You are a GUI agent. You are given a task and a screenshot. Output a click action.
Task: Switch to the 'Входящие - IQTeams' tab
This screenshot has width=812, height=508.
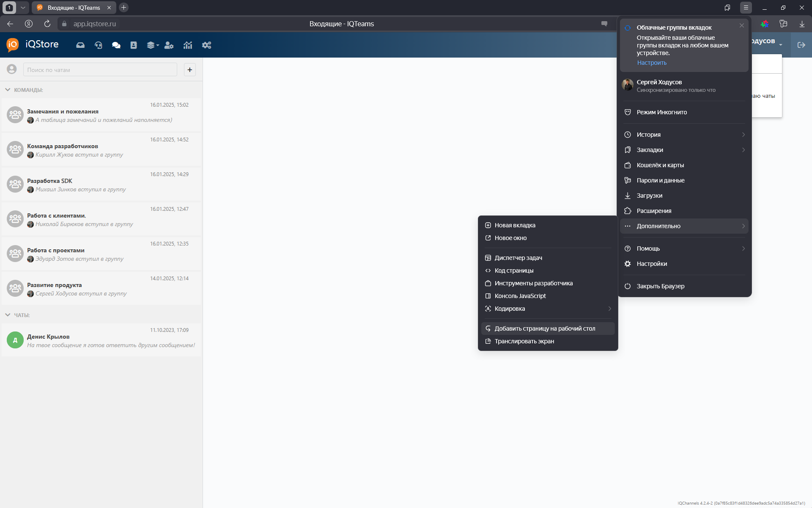tap(74, 8)
